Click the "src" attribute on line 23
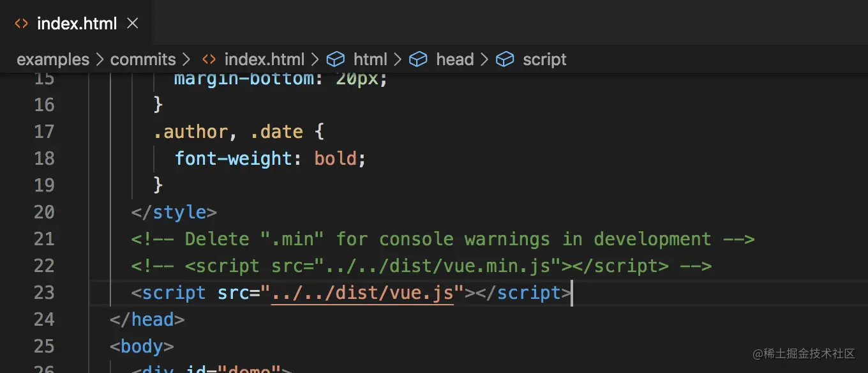868x373 pixels. [234, 293]
